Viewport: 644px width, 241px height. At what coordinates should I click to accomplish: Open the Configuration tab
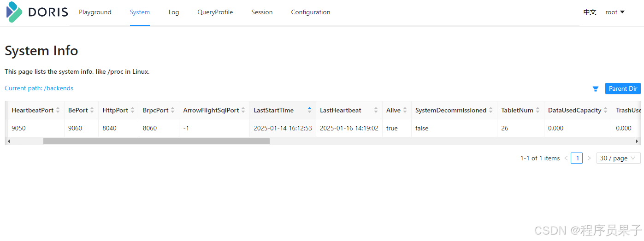pos(311,12)
